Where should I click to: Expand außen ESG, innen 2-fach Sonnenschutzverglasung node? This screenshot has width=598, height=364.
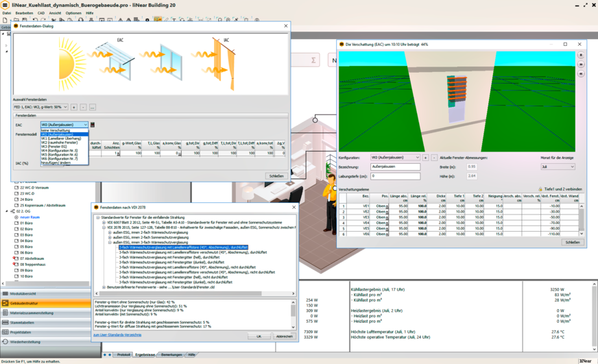[x=110, y=237]
